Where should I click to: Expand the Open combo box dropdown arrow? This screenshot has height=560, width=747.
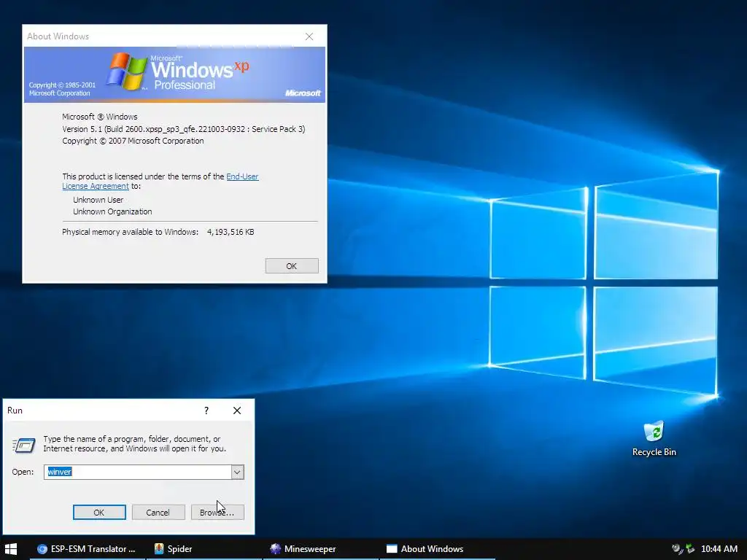pos(237,472)
